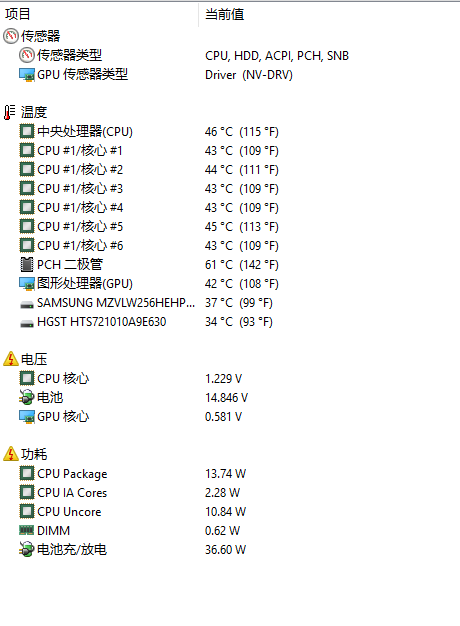The height and width of the screenshot is (626, 460).
Task: Select the 温度 group heading
Action: coord(34,112)
